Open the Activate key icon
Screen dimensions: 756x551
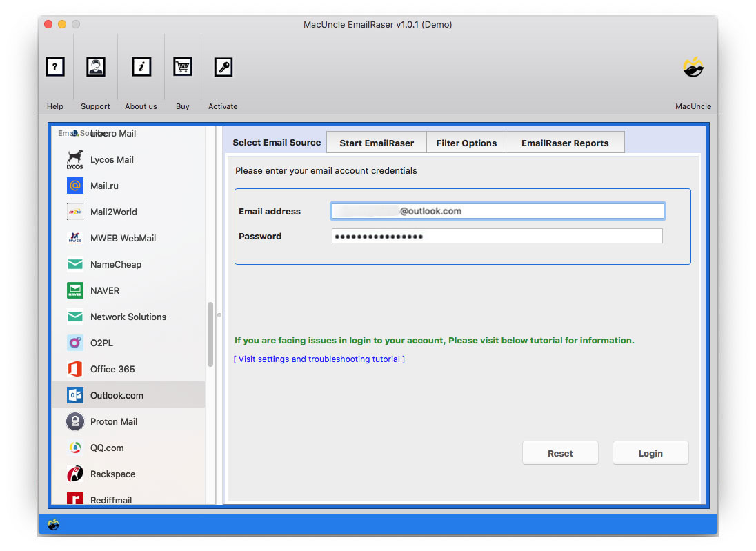point(223,66)
